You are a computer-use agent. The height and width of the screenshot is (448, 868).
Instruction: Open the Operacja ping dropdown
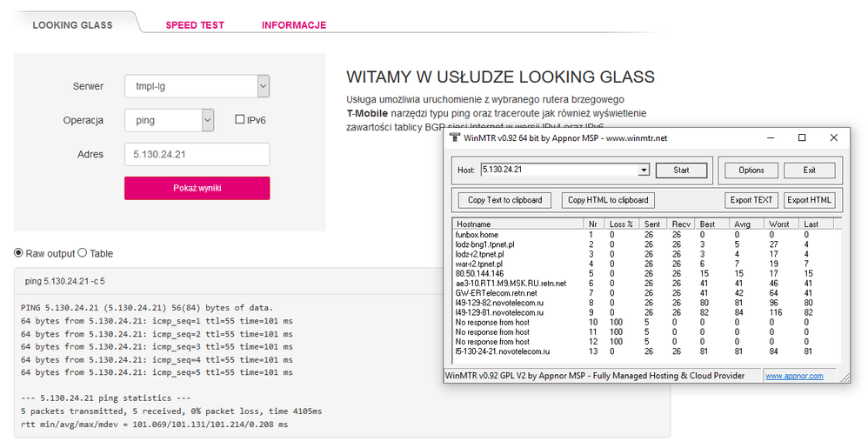tap(207, 120)
